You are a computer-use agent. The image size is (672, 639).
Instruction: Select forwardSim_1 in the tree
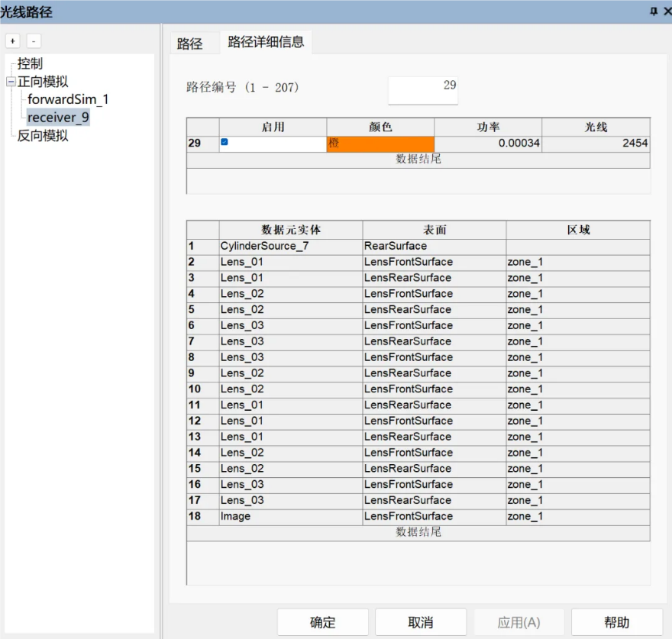pos(68,99)
